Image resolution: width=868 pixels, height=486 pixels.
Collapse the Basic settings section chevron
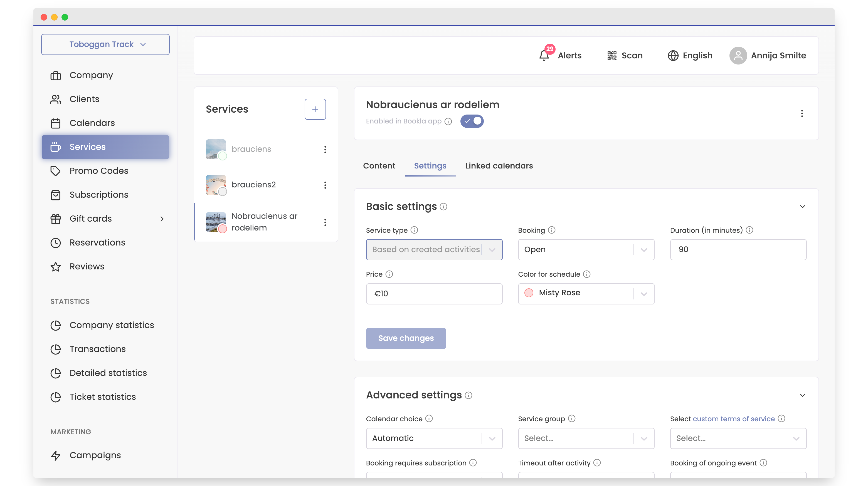click(x=802, y=207)
